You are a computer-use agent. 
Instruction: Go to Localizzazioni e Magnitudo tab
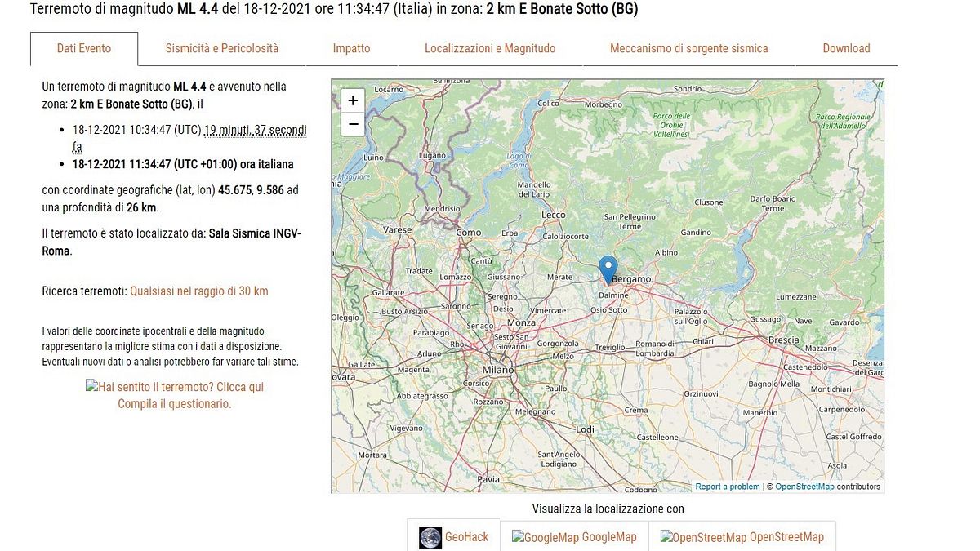(490, 48)
